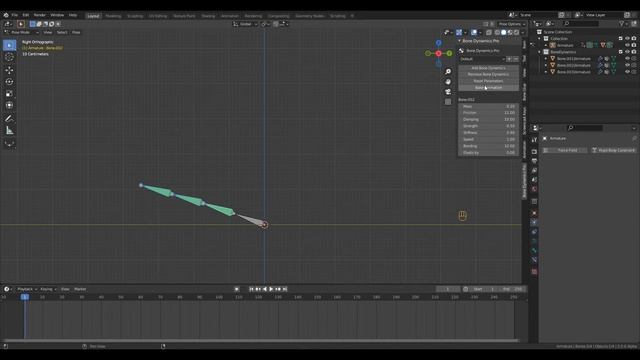Switch perspective/orthographic grid icon
Viewport: 640px width, 360px height.
448,102
